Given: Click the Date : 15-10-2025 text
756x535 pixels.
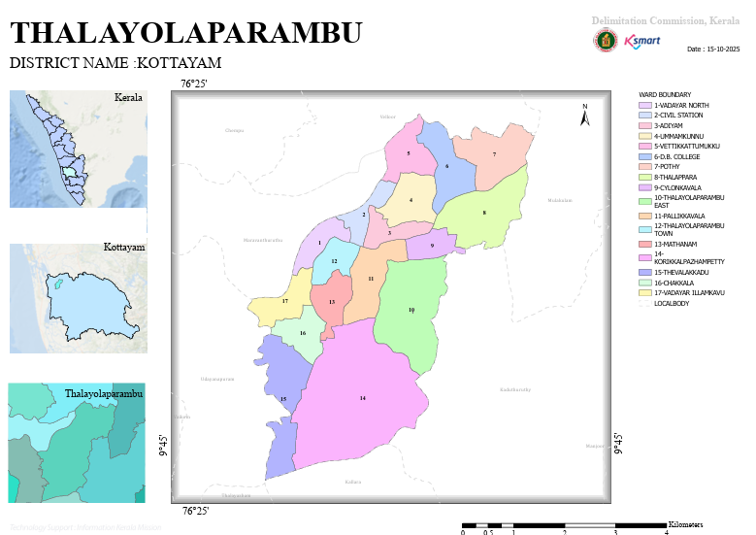Looking at the screenshot, I should (713, 49).
